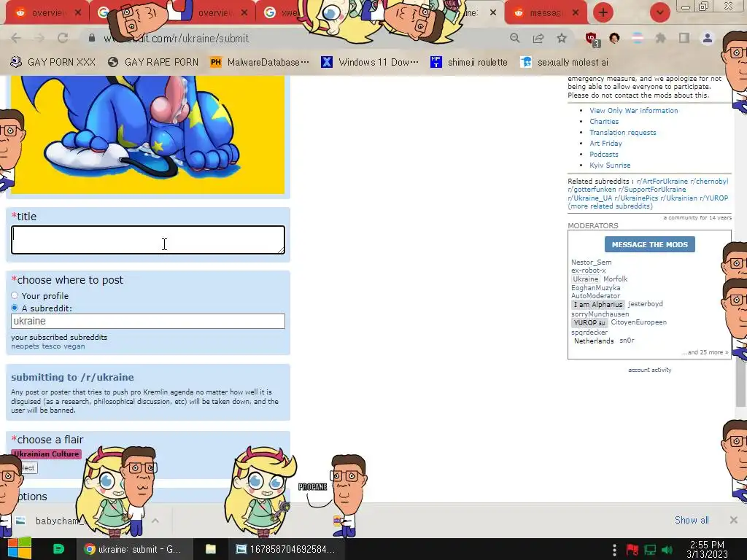The image size is (747, 560).
Task: Open the volume tray icon
Action: 667,551
